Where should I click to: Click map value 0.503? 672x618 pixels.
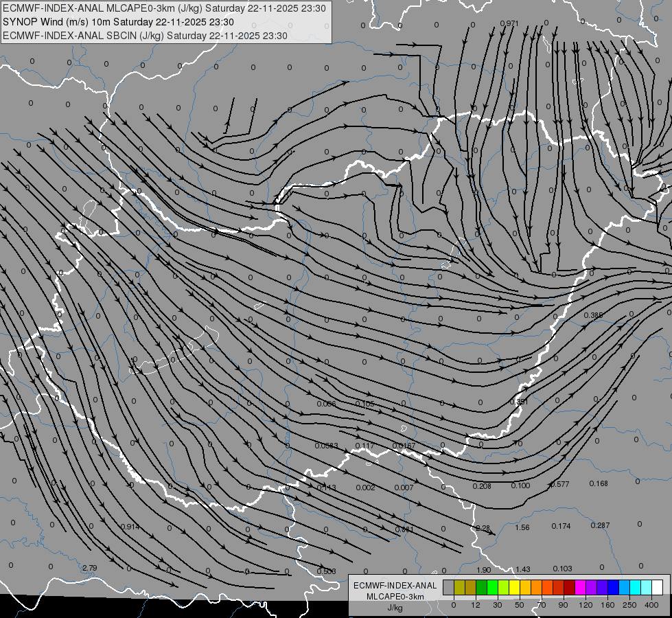point(326,572)
